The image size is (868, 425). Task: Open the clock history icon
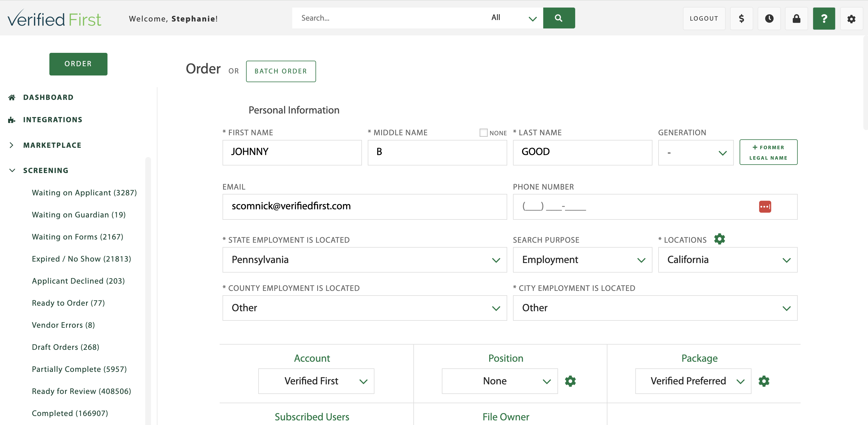(769, 19)
